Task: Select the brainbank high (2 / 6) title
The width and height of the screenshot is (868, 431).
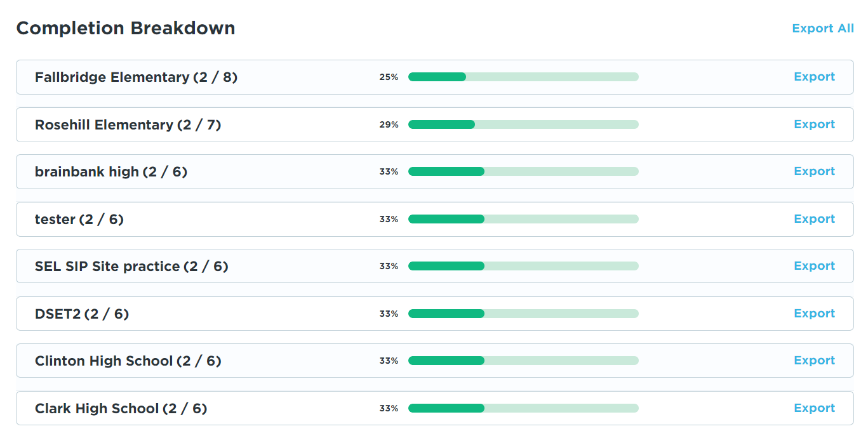Action: pyautogui.click(x=111, y=172)
